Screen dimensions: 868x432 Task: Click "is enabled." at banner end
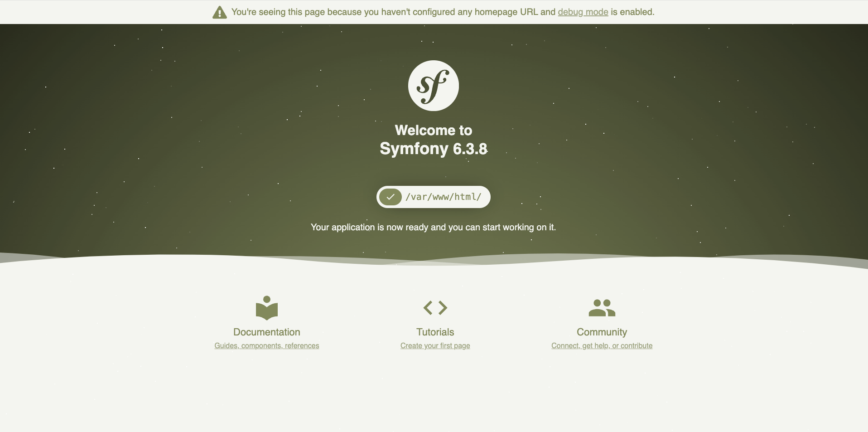click(x=632, y=12)
